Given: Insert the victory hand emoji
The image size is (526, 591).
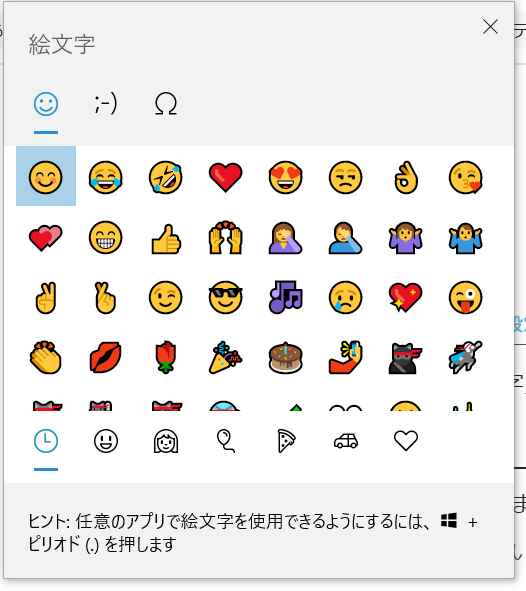Looking at the screenshot, I should (46, 297).
